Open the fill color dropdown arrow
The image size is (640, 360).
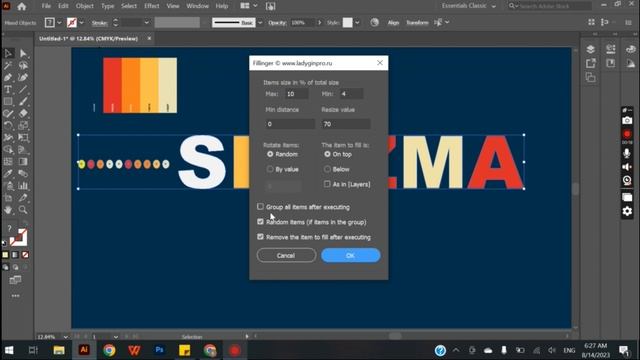point(59,23)
